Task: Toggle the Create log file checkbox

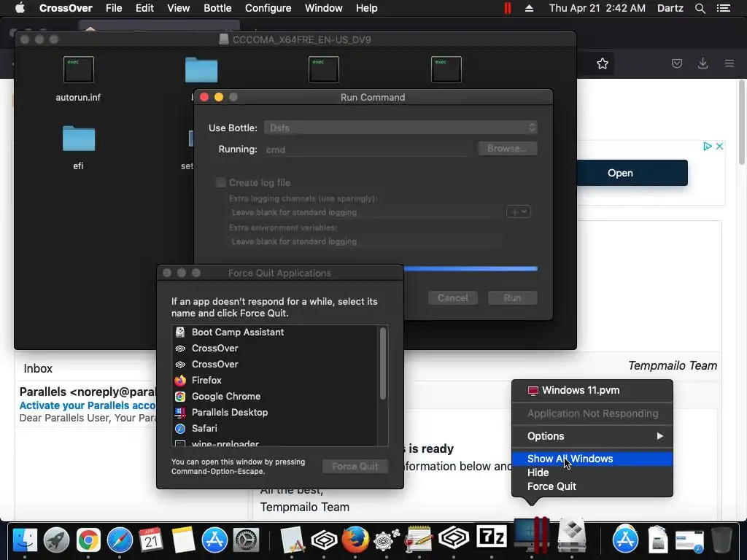Action: pos(220,182)
